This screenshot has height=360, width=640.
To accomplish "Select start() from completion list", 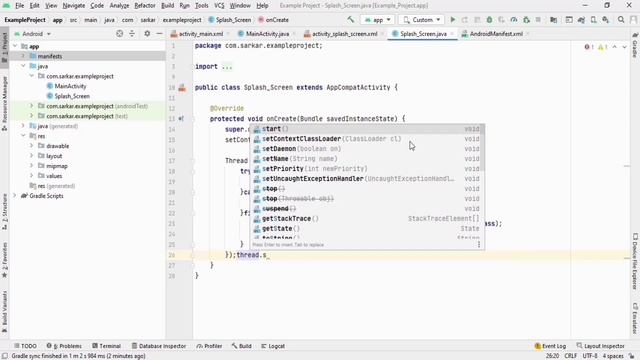I will [367, 129].
